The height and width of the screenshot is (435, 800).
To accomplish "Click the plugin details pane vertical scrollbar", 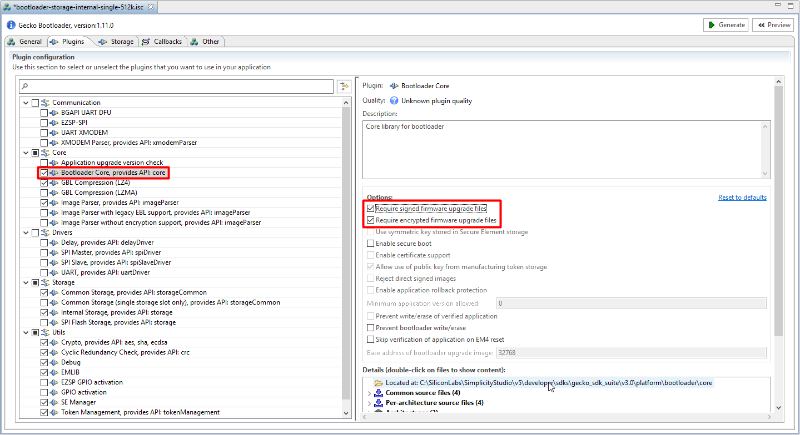I will (779, 244).
